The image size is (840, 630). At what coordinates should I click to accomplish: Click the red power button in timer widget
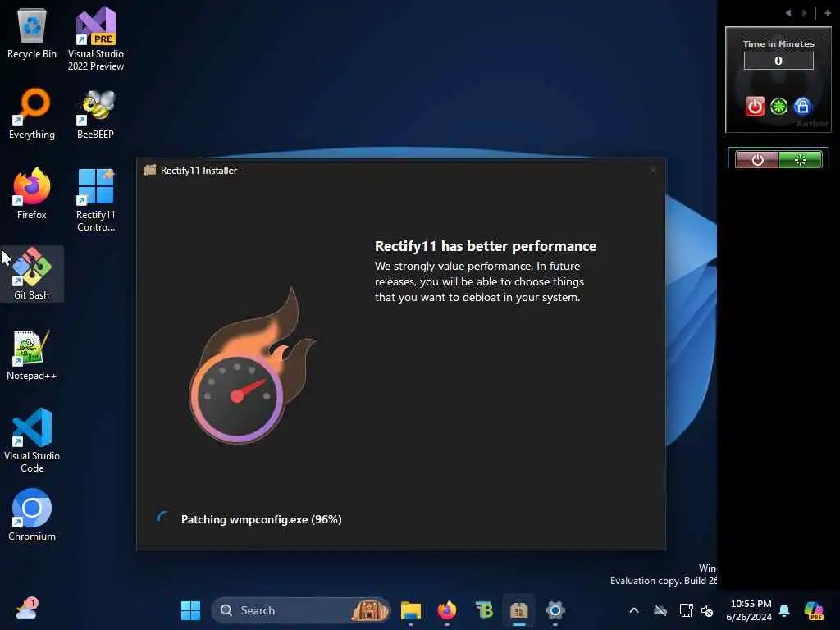pyautogui.click(x=755, y=106)
